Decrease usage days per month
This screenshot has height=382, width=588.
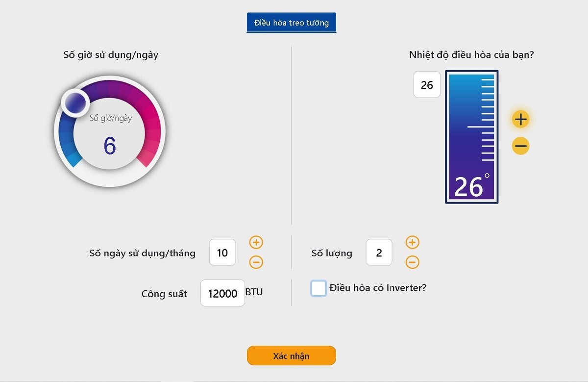(x=256, y=262)
